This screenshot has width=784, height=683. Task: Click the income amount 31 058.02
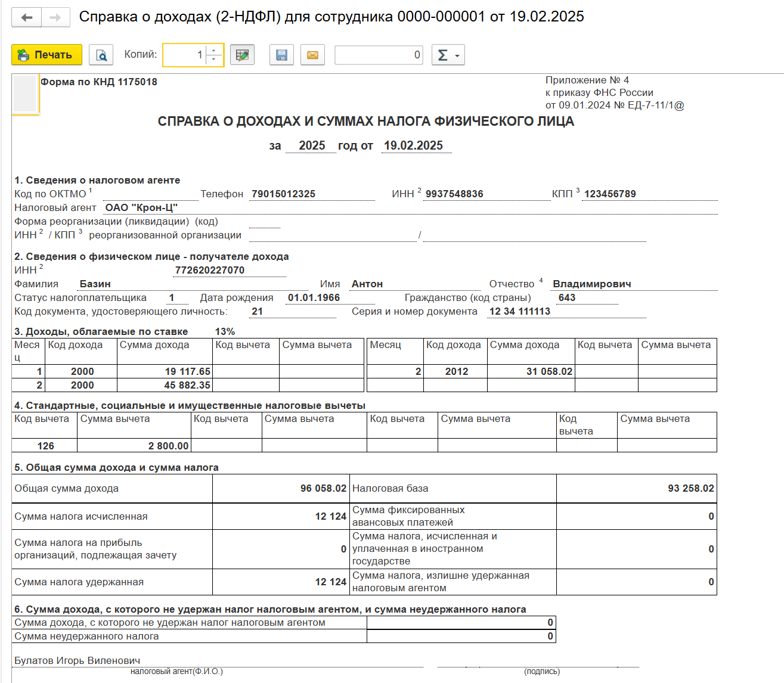point(531,372)
